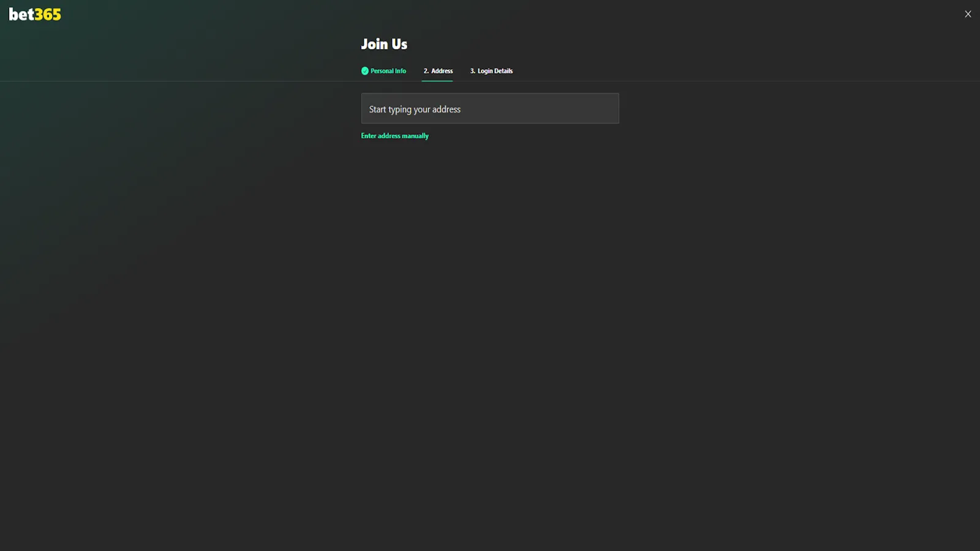Click the underline indicator under Address
Screen dimensions: 980x551
pos(437,80)
